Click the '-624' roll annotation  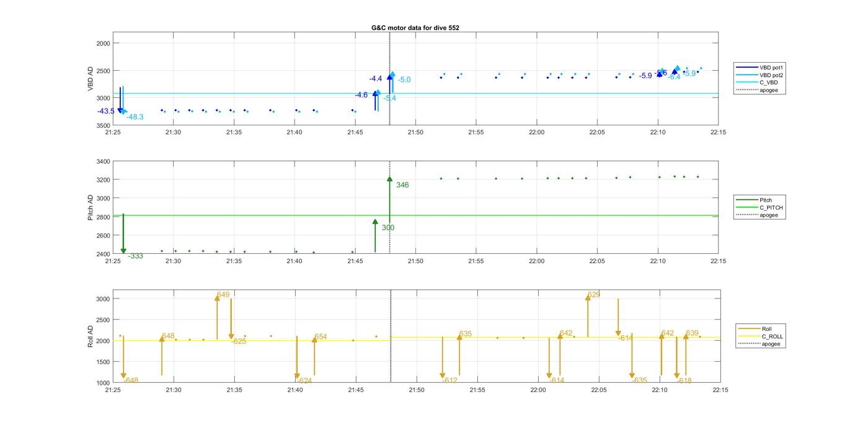click(x=304, y=380)
